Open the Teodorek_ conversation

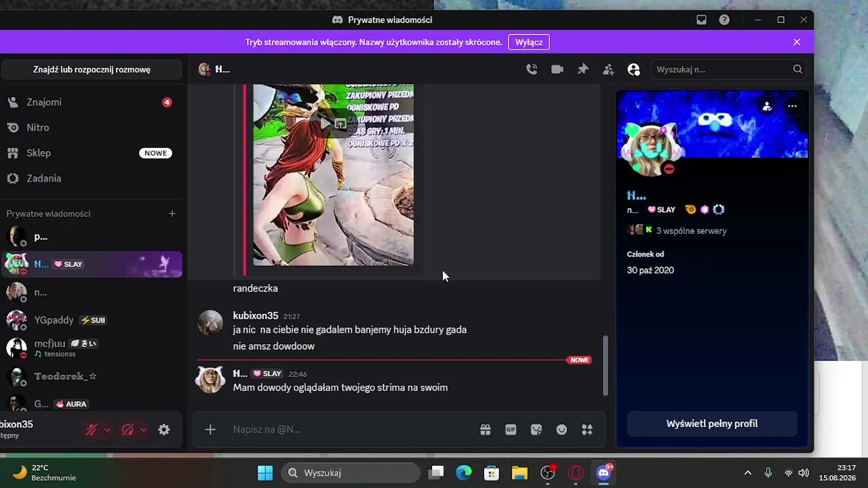[92, 376]
